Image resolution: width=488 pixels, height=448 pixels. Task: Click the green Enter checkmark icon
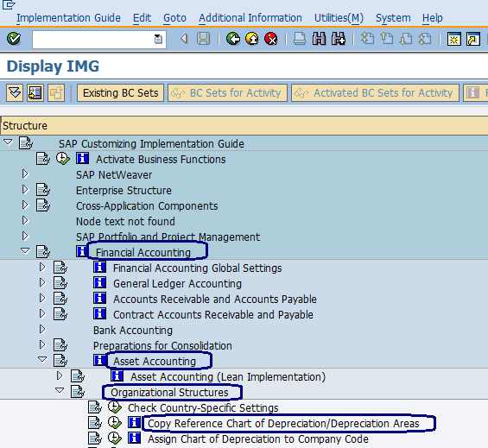coord(14,39)
